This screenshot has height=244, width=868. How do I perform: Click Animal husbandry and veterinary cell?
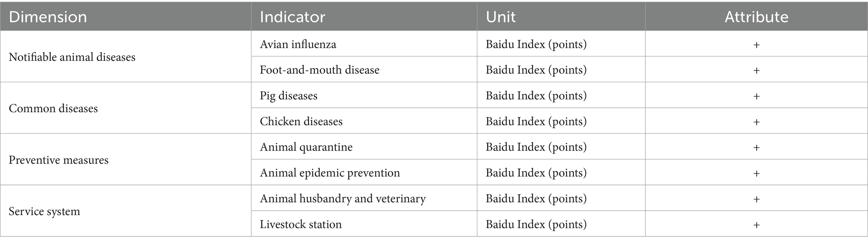click(343, 199)
